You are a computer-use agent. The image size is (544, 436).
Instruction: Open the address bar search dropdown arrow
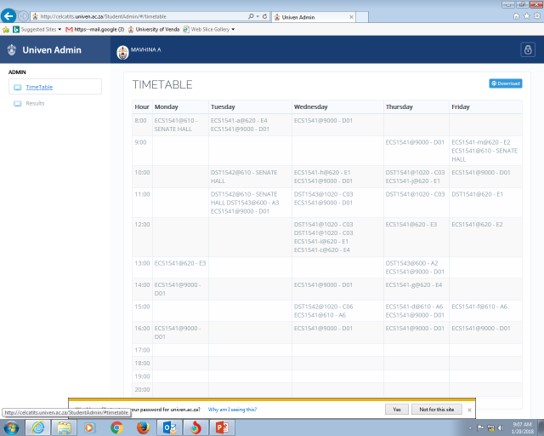(x=258, y=16)
